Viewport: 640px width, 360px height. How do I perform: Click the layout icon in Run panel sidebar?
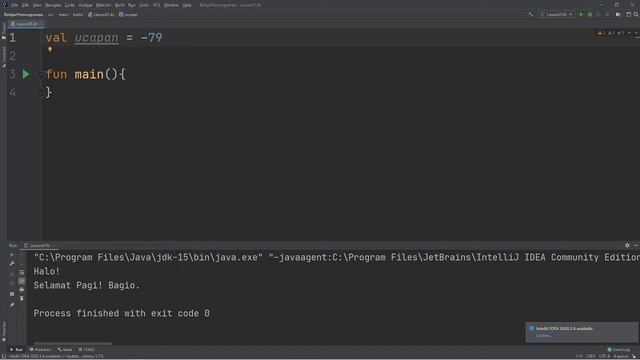[12, 293]
